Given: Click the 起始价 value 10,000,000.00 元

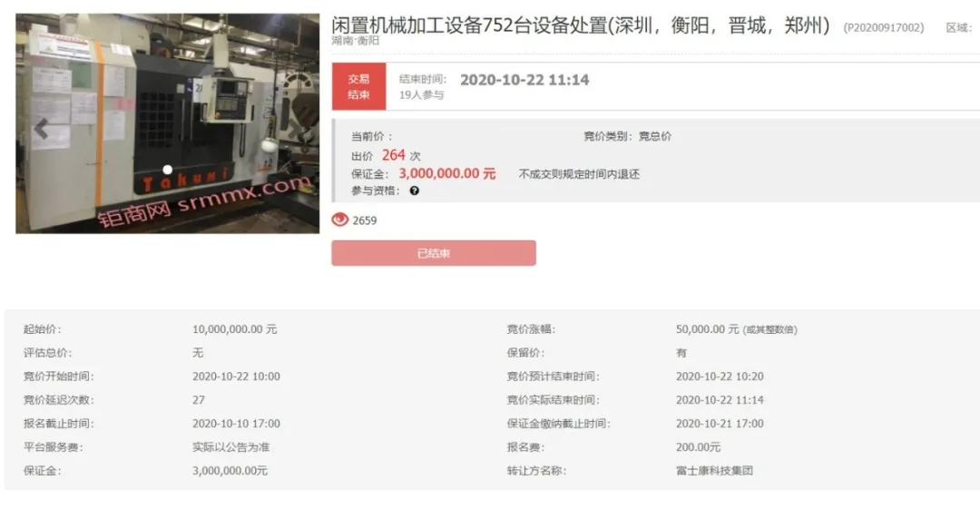Looking at the screenshot, I should (x=234, y=329).
